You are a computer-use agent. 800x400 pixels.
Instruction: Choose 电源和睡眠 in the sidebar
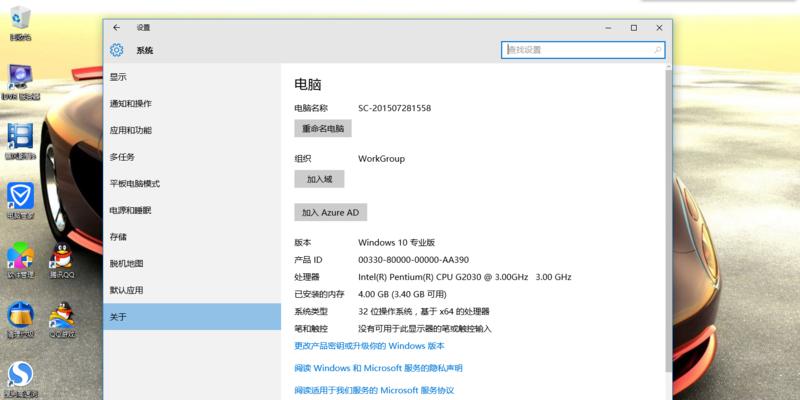coord(192,210)
